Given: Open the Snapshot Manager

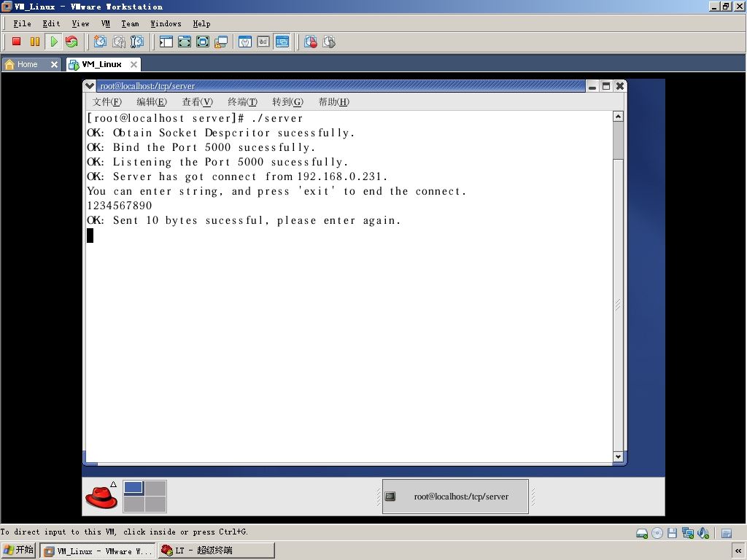Looking at the screenshot, I should pos(136,42).
